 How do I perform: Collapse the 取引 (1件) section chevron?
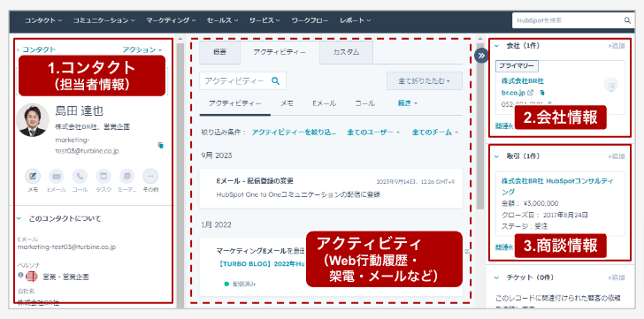[496, 156]
